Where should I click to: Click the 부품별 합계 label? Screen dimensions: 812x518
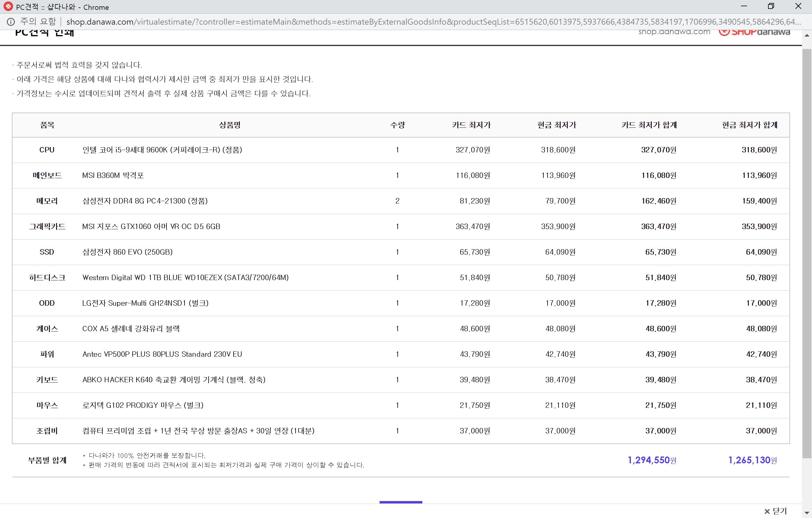point(47,460)
